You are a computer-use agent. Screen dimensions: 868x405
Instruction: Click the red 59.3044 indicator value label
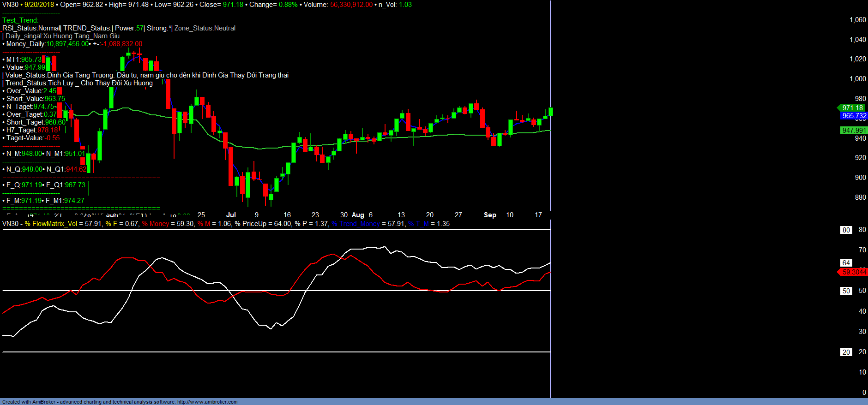pos(854,272)
